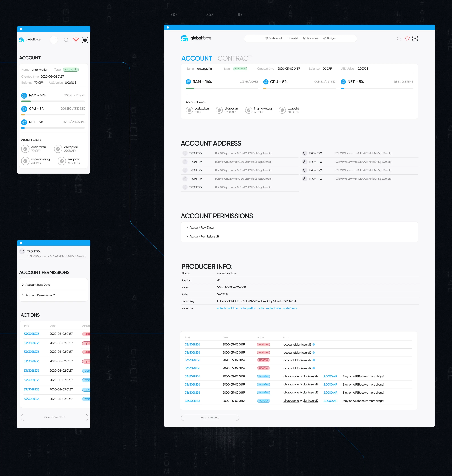Open the mobile hamburger menu
This screenshot has width=452, height=476.
click(x=54, y=40)
